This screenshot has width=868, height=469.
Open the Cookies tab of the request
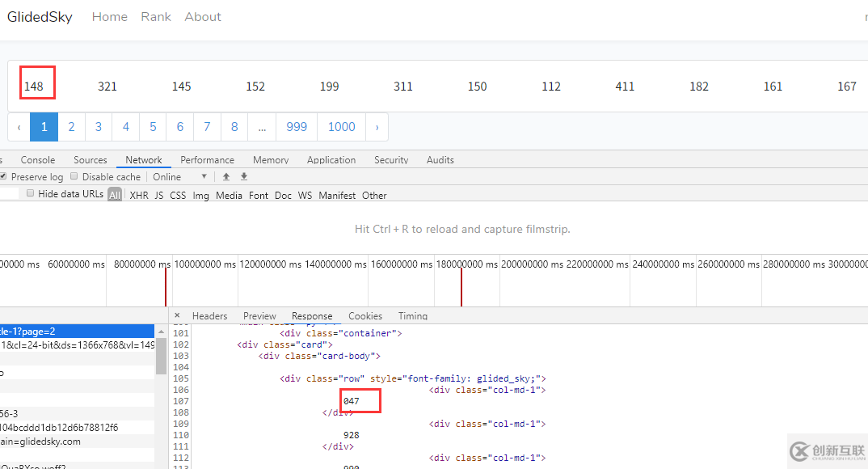click(365, 315)
